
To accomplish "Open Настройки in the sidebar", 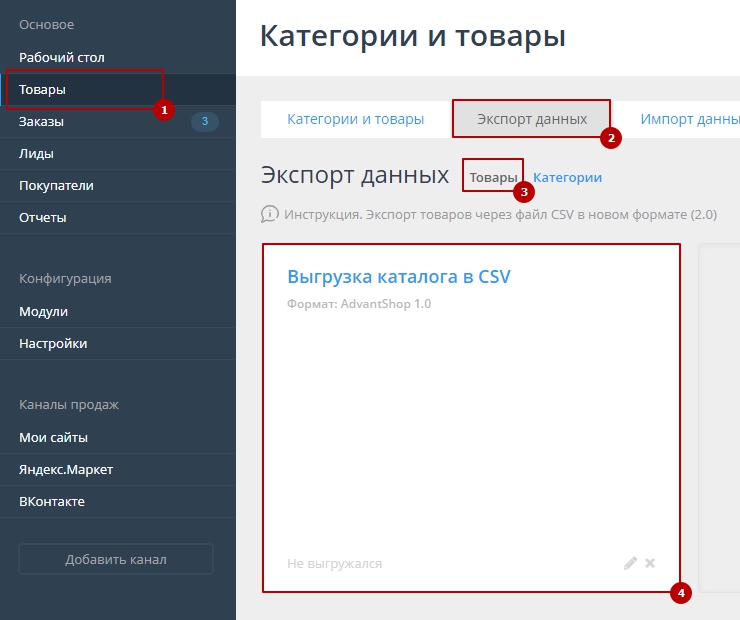I will tap(53, 343).
